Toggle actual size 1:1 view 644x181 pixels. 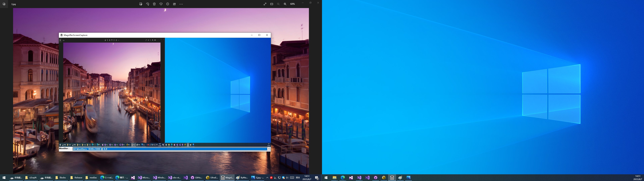(272, 4)
